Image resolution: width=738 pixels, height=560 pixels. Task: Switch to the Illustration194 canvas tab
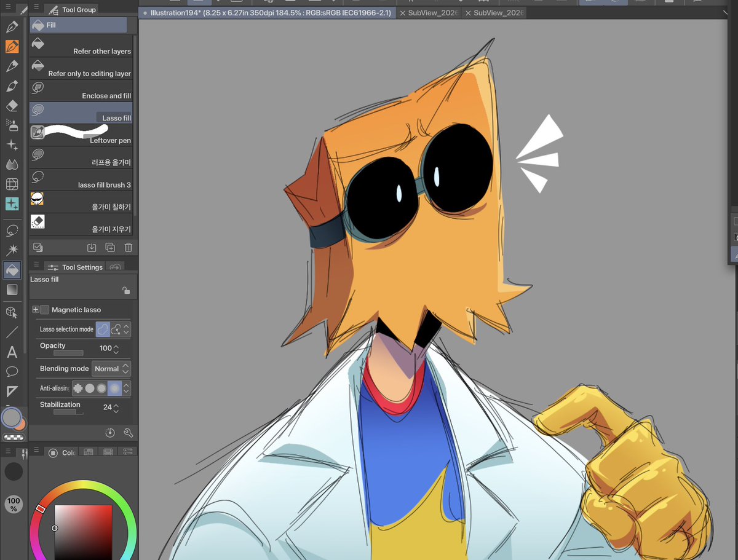[268, 12]
